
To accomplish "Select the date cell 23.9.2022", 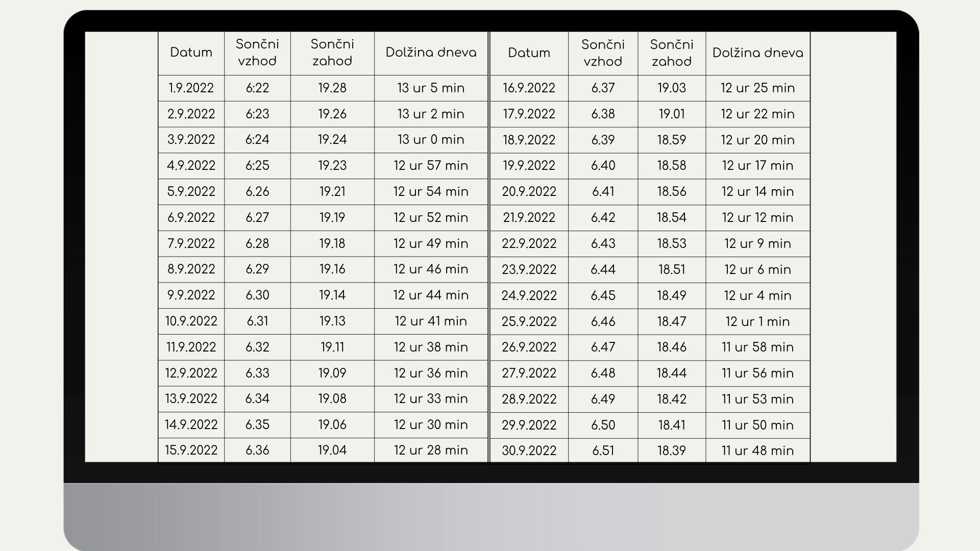I will (529, 270).
